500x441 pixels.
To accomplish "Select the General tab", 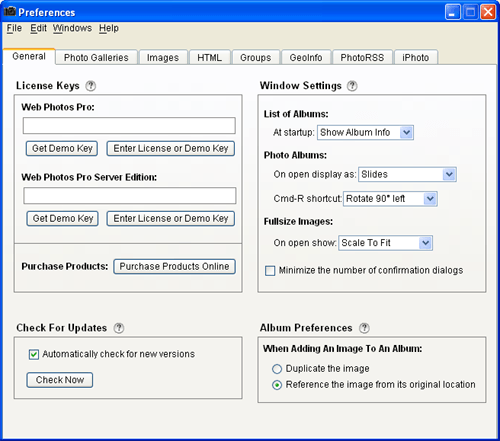I will coord(29,56).
